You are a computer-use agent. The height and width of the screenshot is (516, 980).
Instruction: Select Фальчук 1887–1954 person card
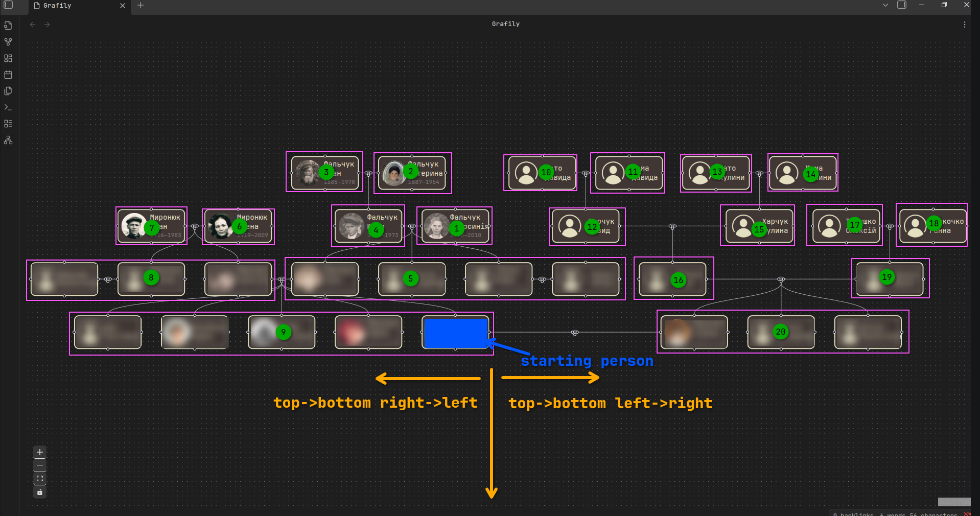coord(412,173)
